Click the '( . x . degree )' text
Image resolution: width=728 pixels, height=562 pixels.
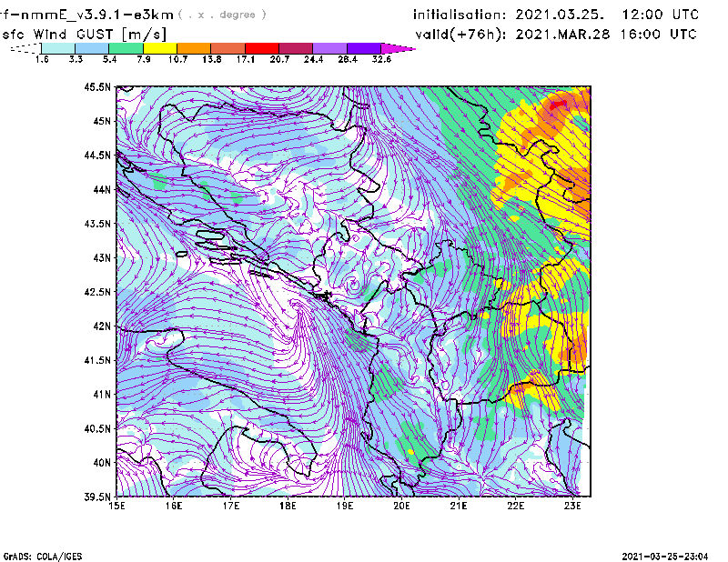coord(222,15)
